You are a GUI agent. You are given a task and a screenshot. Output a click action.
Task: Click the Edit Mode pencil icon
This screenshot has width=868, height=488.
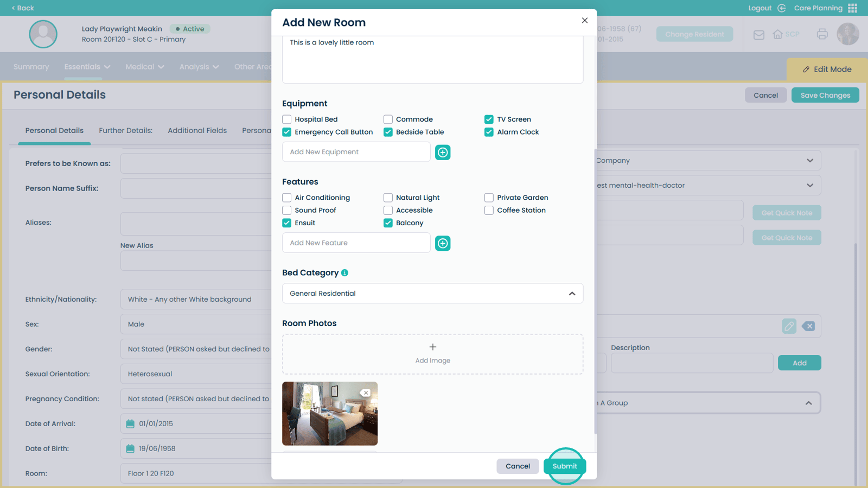806,69
